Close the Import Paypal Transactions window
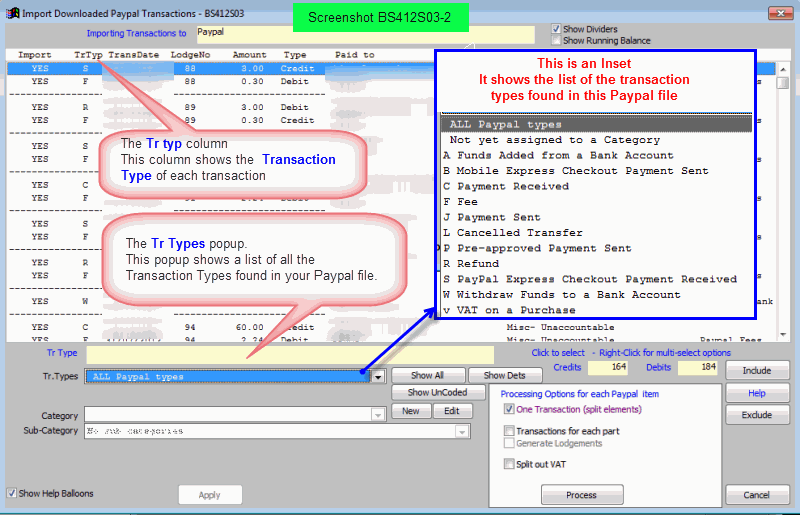 click(780, 13)
